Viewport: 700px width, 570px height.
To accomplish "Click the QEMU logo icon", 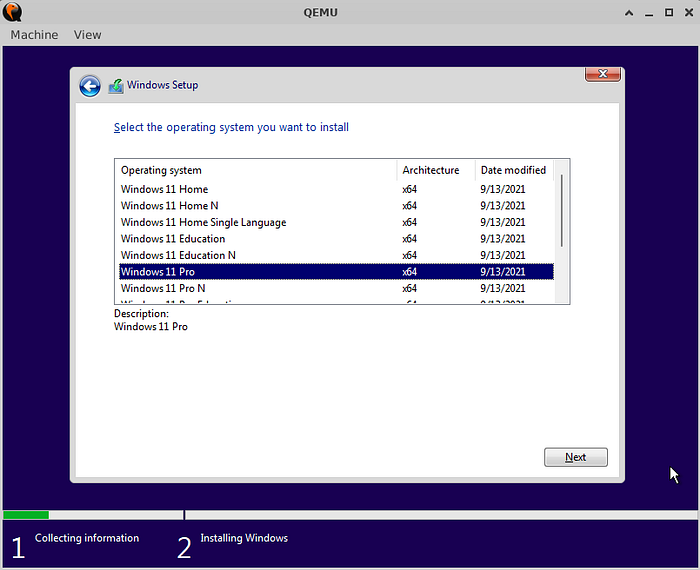I will pyautogui.click(x=12, y=12).
